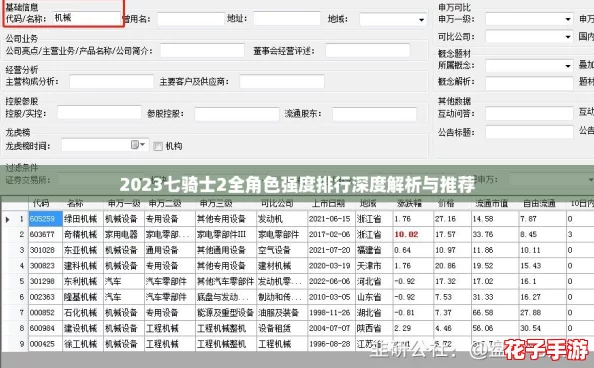Select code 000852 in row 7
Screen dimensions: 594x368
click(42, 313)
